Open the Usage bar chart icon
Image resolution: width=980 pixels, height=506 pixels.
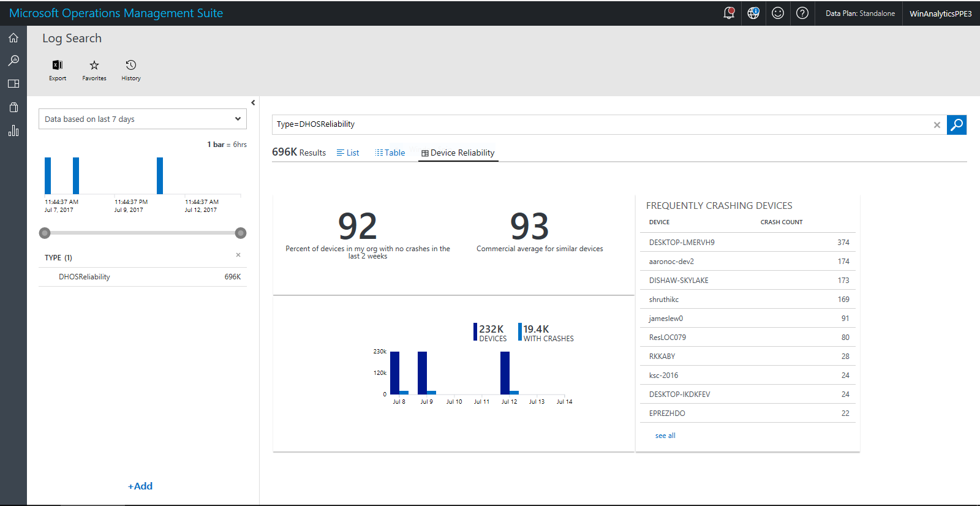(13, 130)
